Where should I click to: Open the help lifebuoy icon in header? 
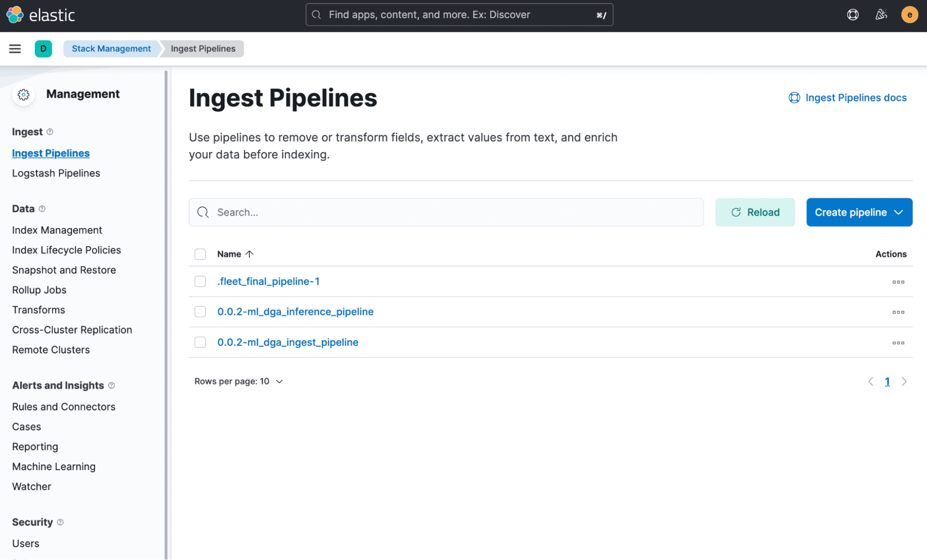coord(852,15)
